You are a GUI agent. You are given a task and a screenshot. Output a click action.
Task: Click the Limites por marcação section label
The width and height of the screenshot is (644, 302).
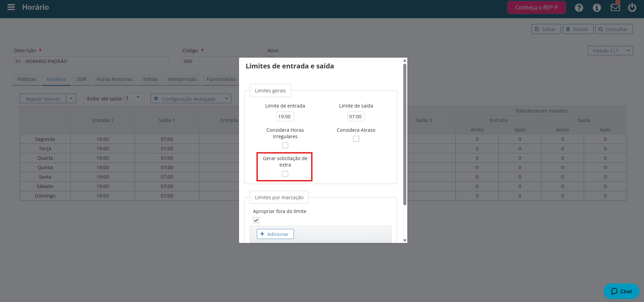point(279,198)
